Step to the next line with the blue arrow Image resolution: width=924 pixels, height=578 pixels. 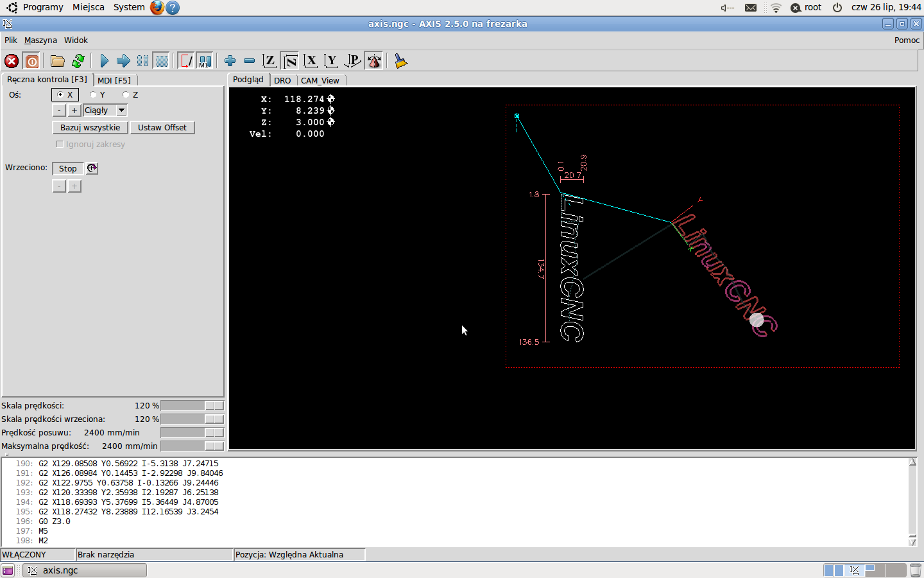pyautogui.click(x=123, y=61)
